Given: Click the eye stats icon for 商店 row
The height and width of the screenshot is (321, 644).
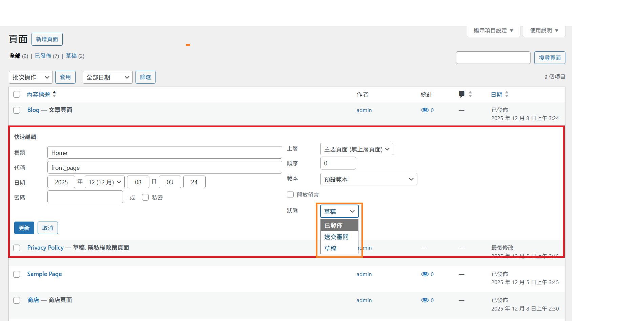Looking at the screenshot, I should point(424,300).
